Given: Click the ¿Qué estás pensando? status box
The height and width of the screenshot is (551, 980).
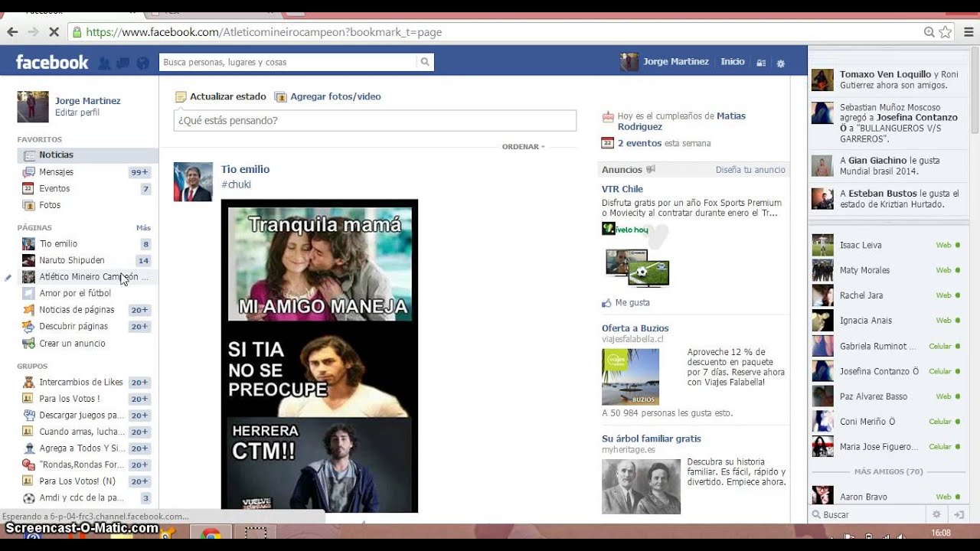Looking at the screenshot, I should [x=375, y=120].
